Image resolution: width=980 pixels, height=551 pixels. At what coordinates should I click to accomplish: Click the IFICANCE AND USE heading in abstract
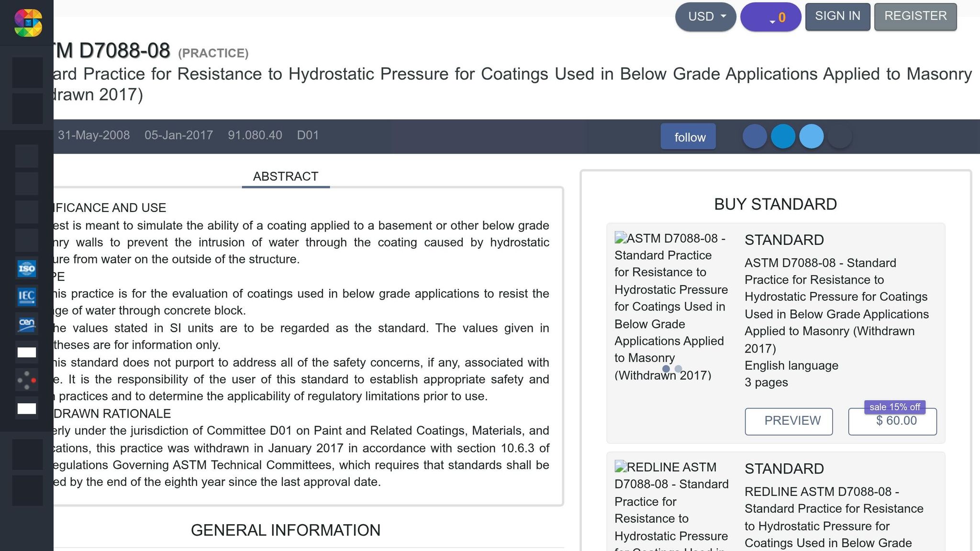tap(110, 208)
